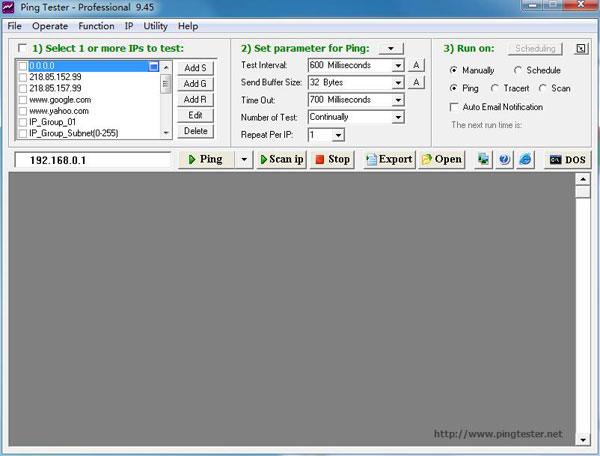The width and height of the screenshot is (600, 456).
Task: Check the IP_Group_01 checkbox
Action: point(23,122)
